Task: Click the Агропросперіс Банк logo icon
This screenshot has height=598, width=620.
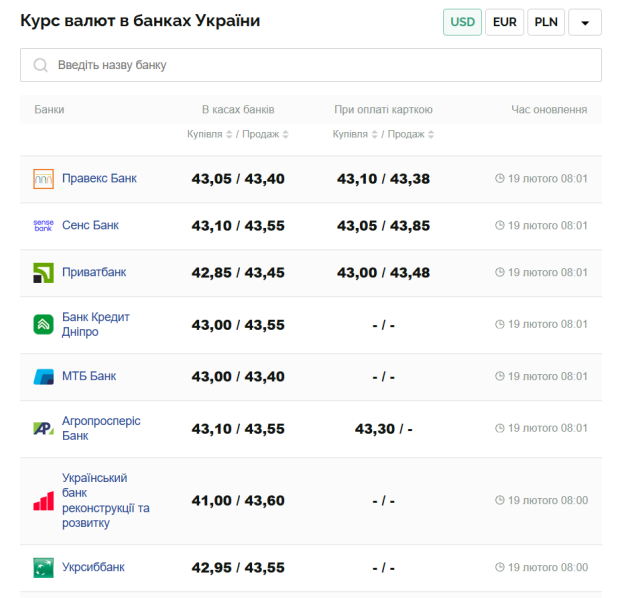Action: 43,429
